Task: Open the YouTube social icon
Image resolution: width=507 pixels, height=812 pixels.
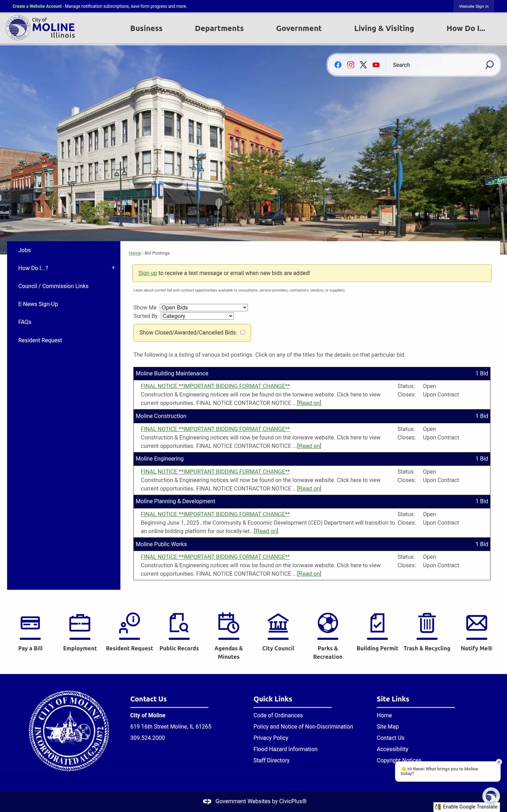Action: (376, 65)
